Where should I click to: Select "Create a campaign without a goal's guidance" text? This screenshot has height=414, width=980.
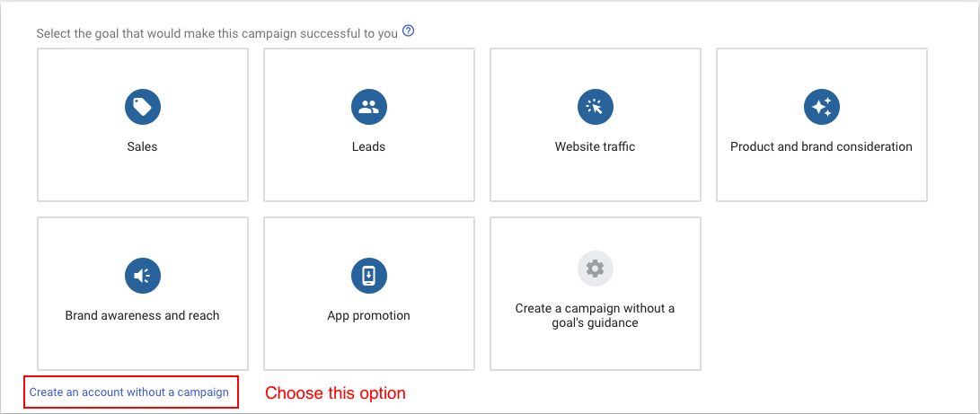[595, 315]
